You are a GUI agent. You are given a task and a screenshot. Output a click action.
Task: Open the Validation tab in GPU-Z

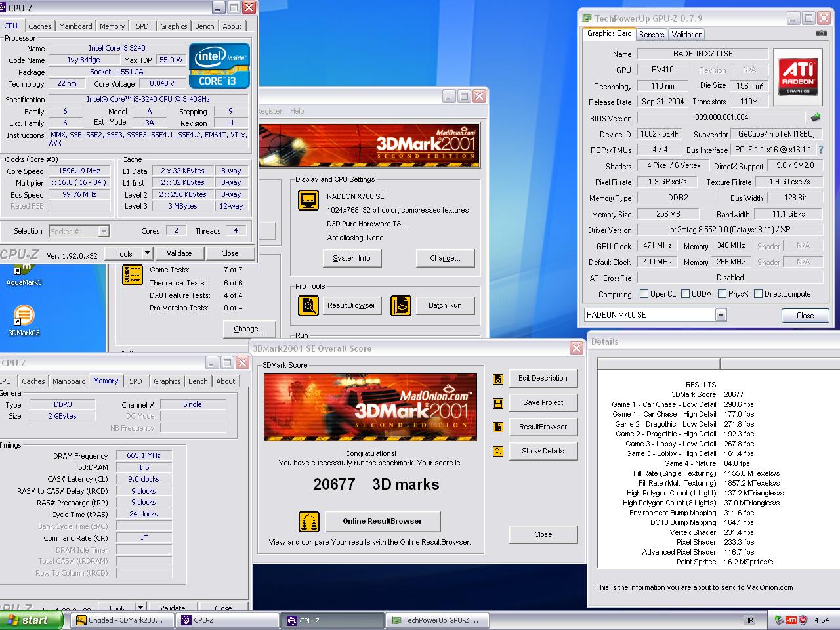pos(687,35)
